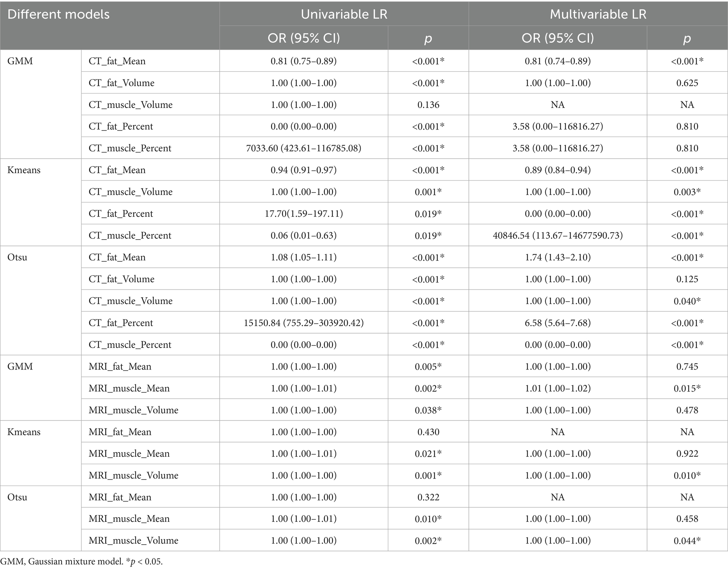Click the 40846.54 (113.67–14677590.73) cell
The width and height of the screenshot is (728, 570).
coord(558,235)
